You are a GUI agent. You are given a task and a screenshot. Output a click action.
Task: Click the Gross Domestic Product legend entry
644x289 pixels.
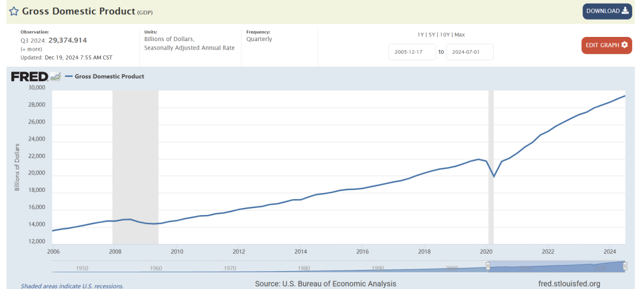coord(105,76)
